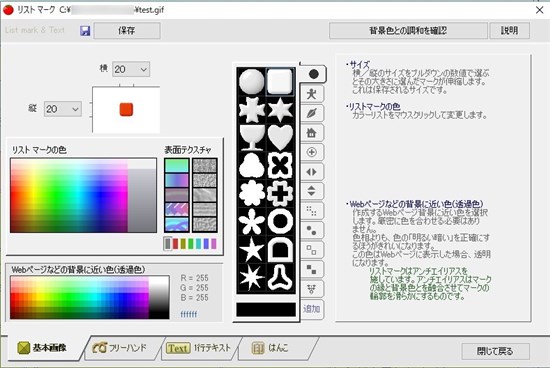Select the goblet cup shape
Viewport: 550px width, 368px height.
pyautogui.click(x=251, y=137)
